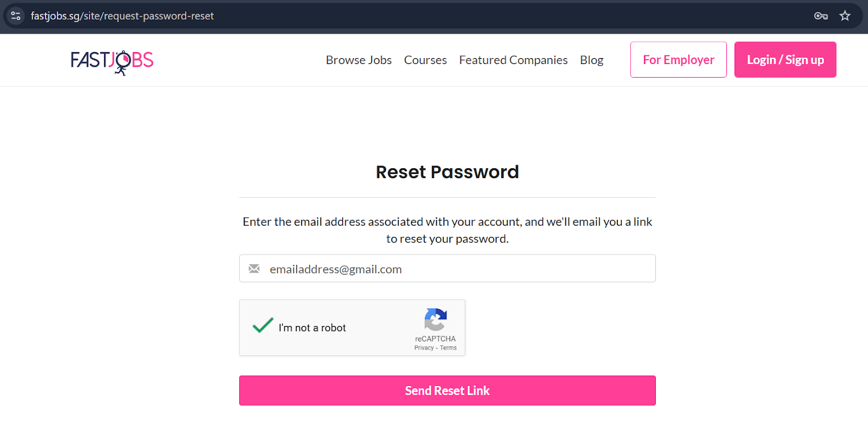Click the Reset Password heading

click(x=447, y=172)
